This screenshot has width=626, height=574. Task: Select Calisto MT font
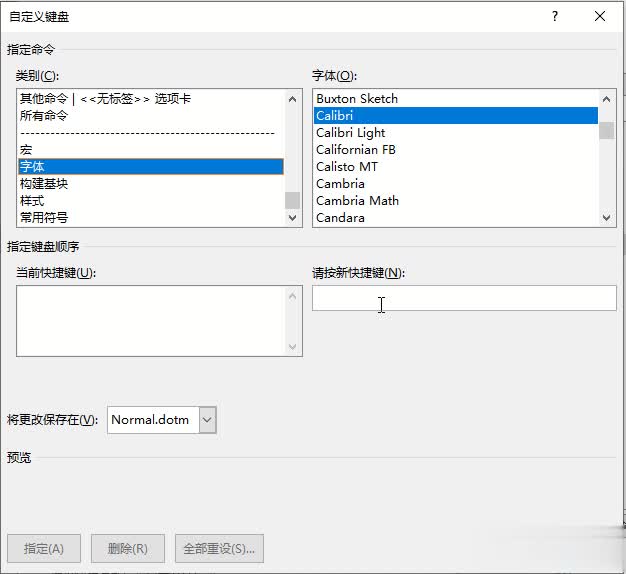click(456, 166)
